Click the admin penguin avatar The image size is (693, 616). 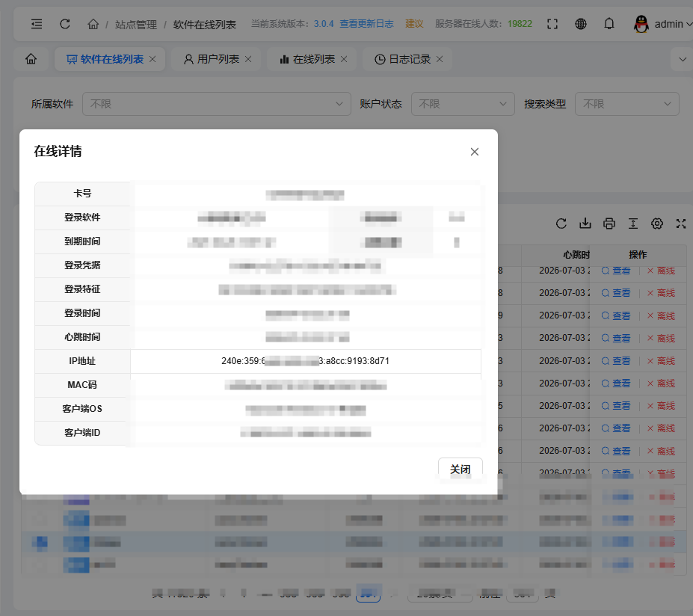(641, 24)
